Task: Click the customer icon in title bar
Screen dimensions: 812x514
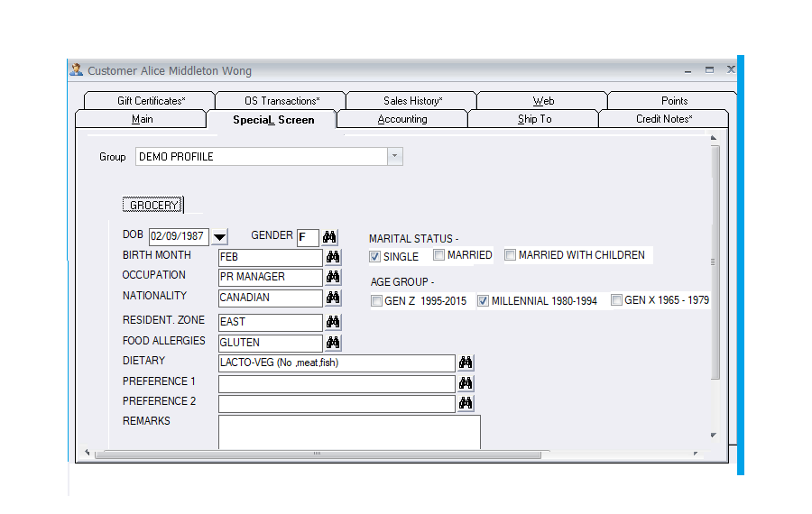Action: click(x=77, y=69)
